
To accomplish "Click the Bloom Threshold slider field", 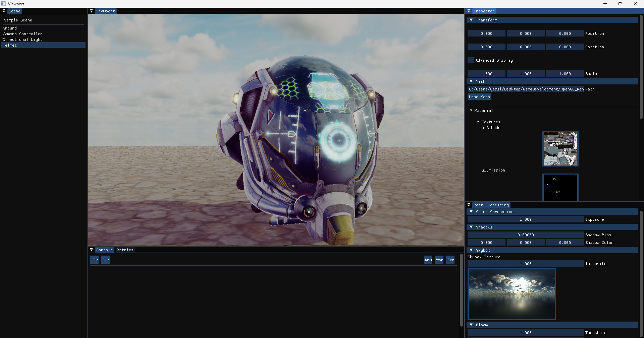I will pyautogui.click(x=526, y=333).
